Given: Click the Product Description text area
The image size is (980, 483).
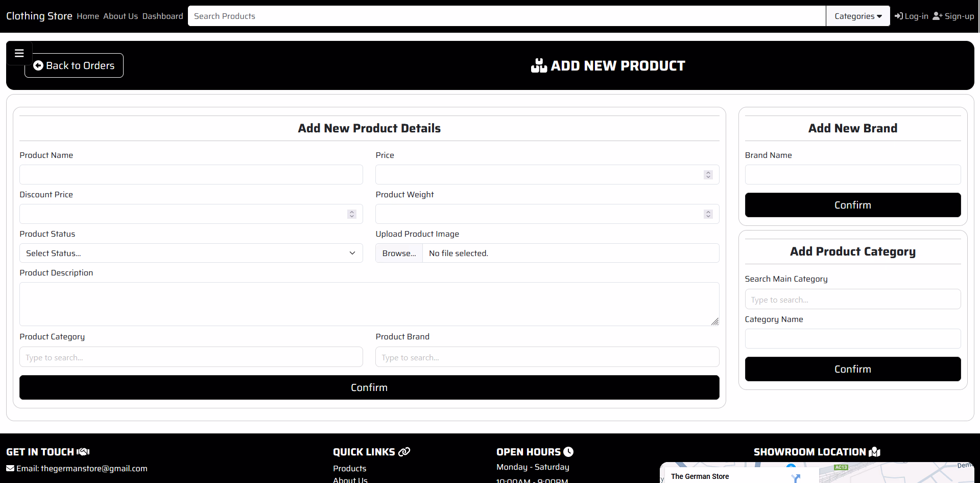Looking at the screenshot, I should click(369, 304).
